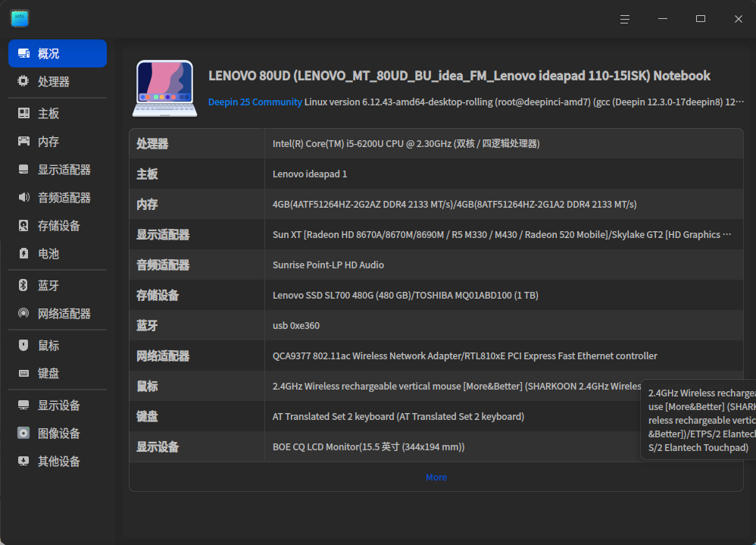The width and height of the screenshot is (756, 545).
Task: Click the 处理器 row label in table
Action: click(152, 144)
